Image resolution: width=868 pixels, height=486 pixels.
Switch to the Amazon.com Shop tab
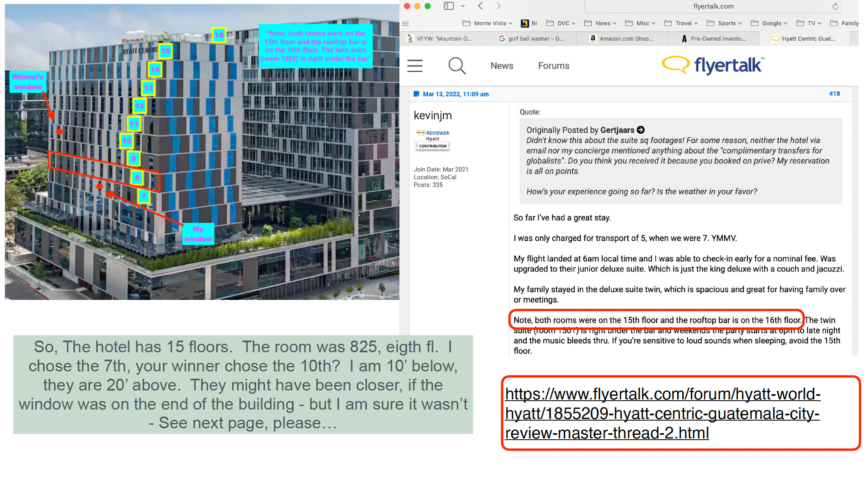622,39
